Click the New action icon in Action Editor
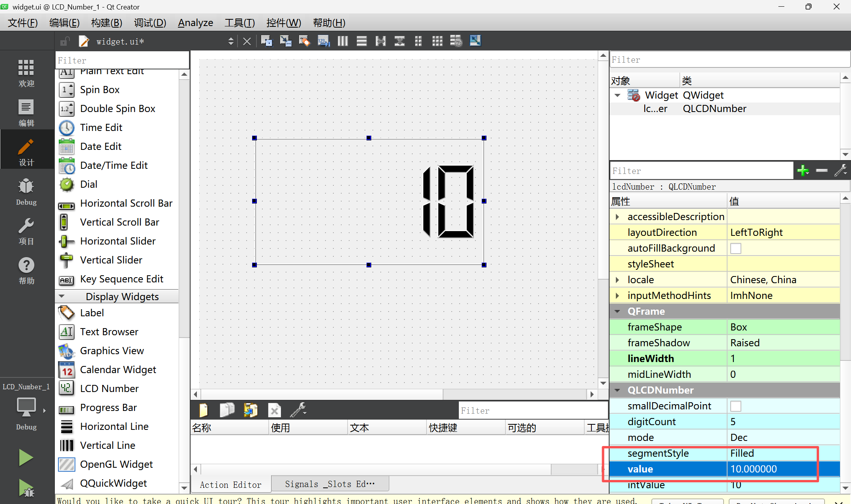 (204, 411)
